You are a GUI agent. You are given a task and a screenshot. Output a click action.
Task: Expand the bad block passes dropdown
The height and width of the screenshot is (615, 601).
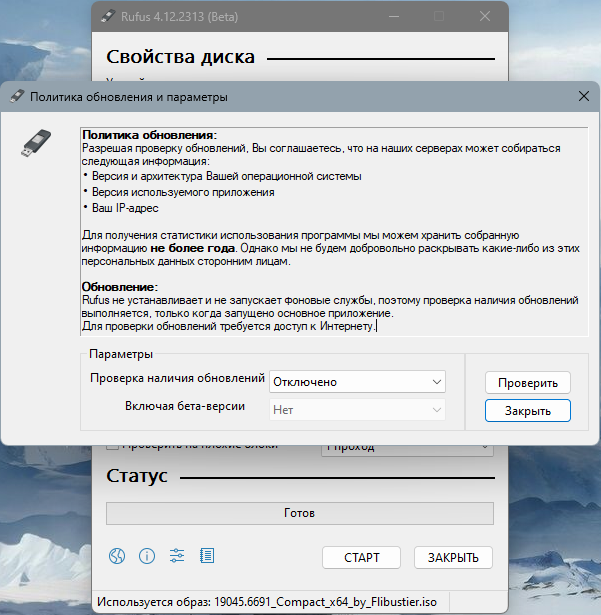pos(407,447)
